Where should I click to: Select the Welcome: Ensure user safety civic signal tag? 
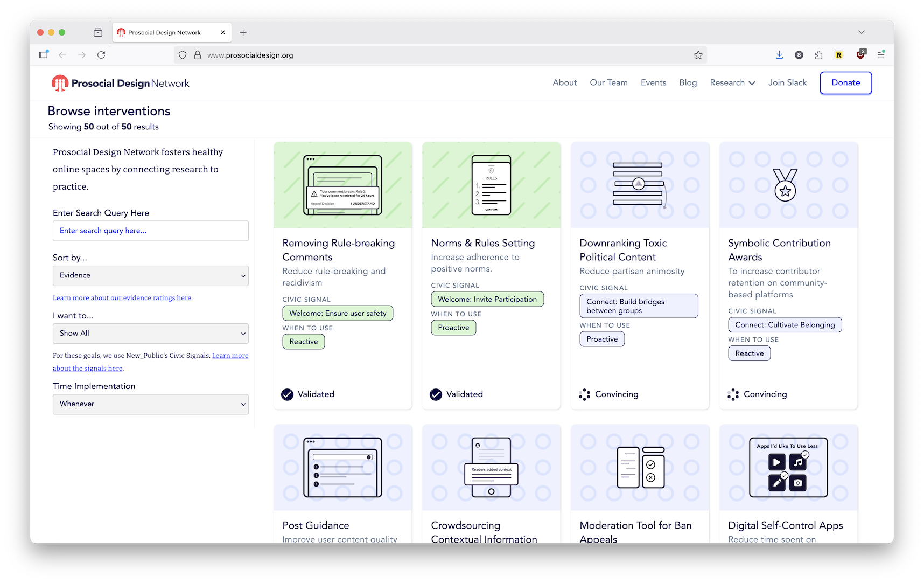[338, 313]
